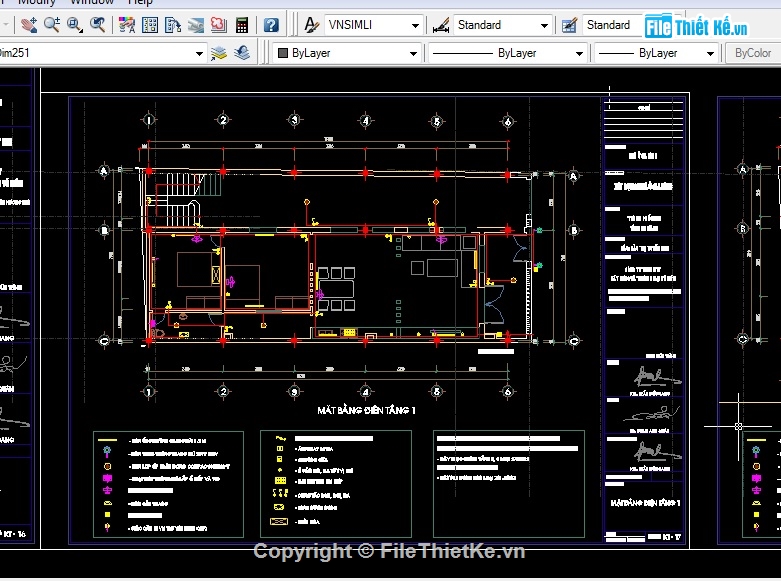Expand the ByLayer linetype dropdown

pos(579,53)
